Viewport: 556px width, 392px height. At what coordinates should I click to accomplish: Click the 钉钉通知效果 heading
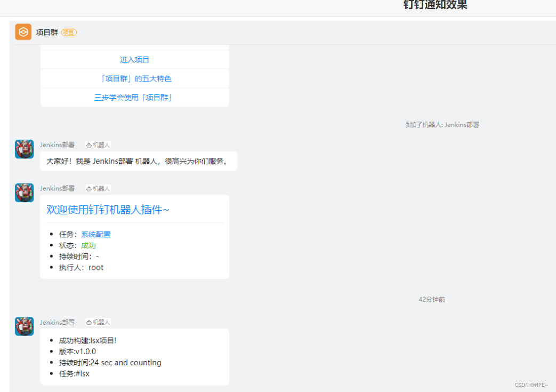tap(436, 5)
